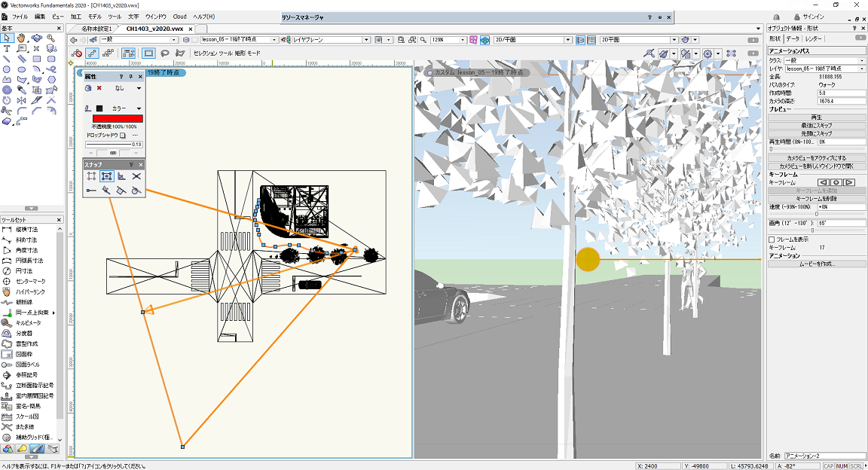Screen dimensions: 868x470
Task: Select the ハイパーリンク tool
Action: pyautogui.click(x=29, y=291)
